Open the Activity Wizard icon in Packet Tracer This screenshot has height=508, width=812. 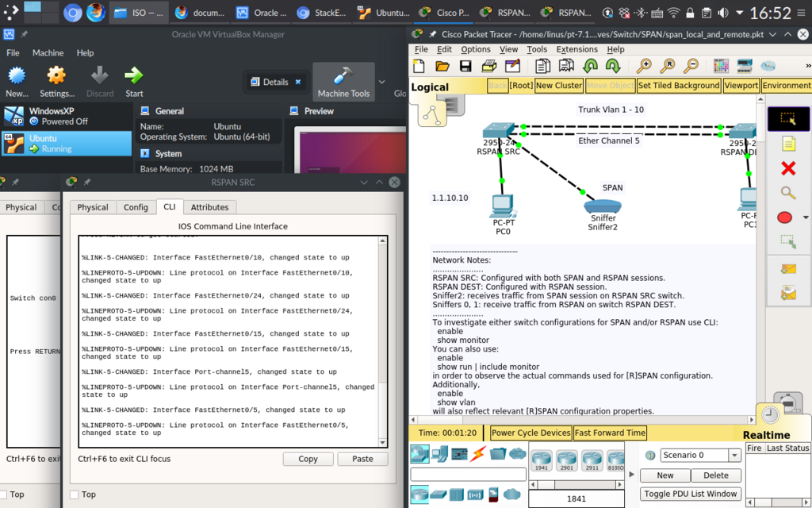coord(512,66)
